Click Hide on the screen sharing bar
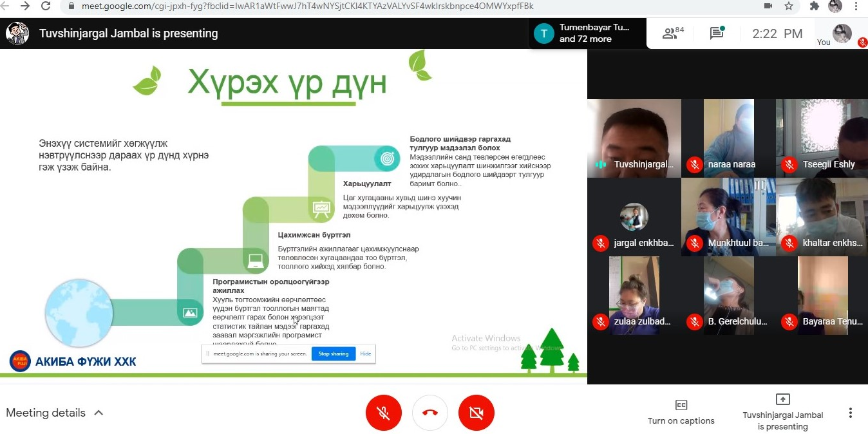Image resolution: width=868 pixels, height=434 pixels. 365,354
